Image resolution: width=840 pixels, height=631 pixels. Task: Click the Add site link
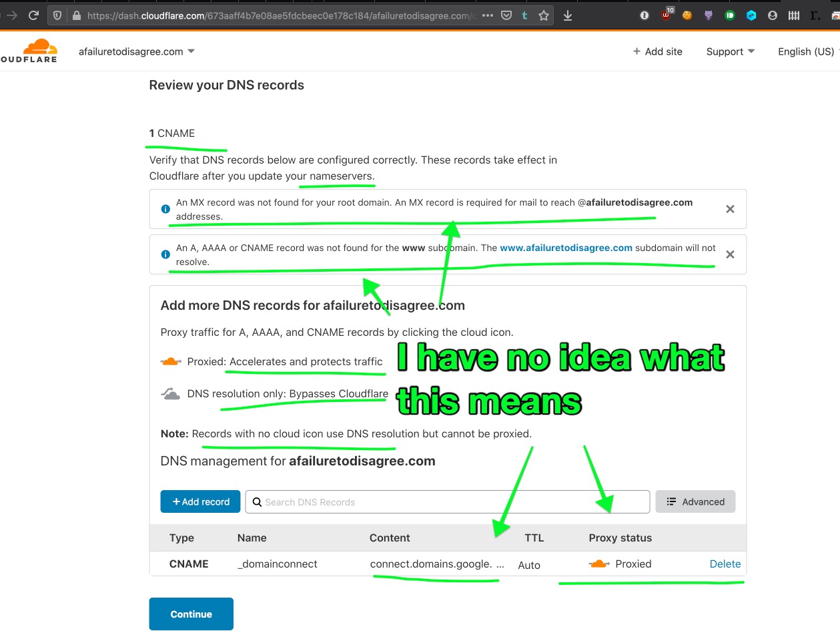click(x=657, y=51)
